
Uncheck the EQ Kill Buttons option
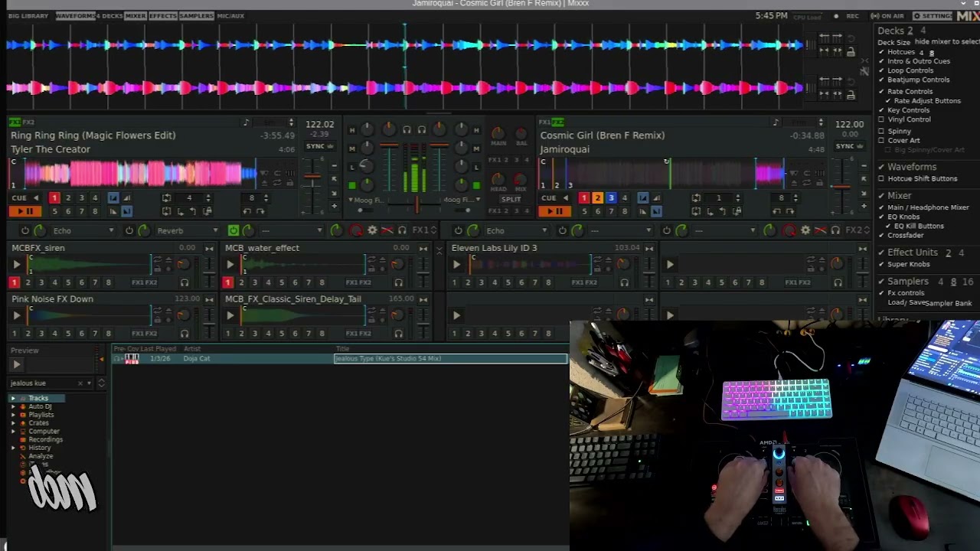[x=888, y=226]
